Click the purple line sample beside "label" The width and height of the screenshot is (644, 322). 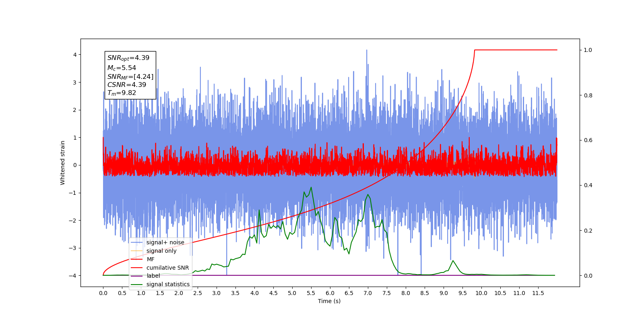(x=137, y=276)
